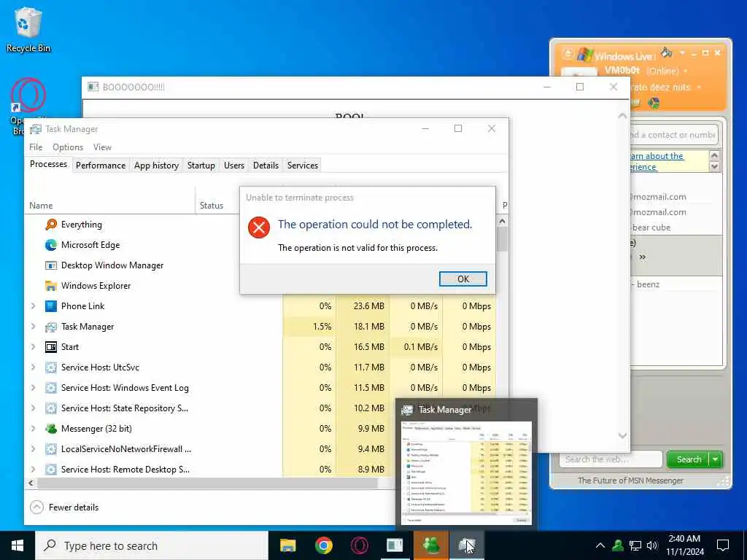Screen dimensions: 747x560
Task: Expand Service Host: UtcSvc group
Action: (34, 367)
